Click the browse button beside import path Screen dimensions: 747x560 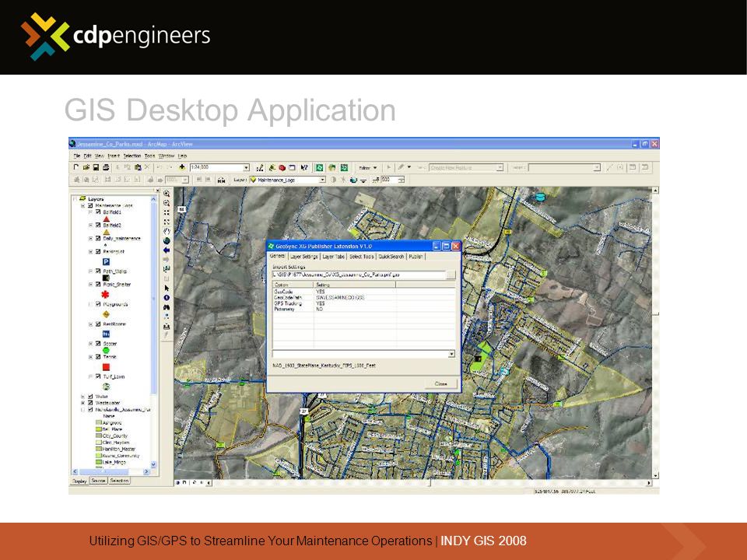coord(451,275)
